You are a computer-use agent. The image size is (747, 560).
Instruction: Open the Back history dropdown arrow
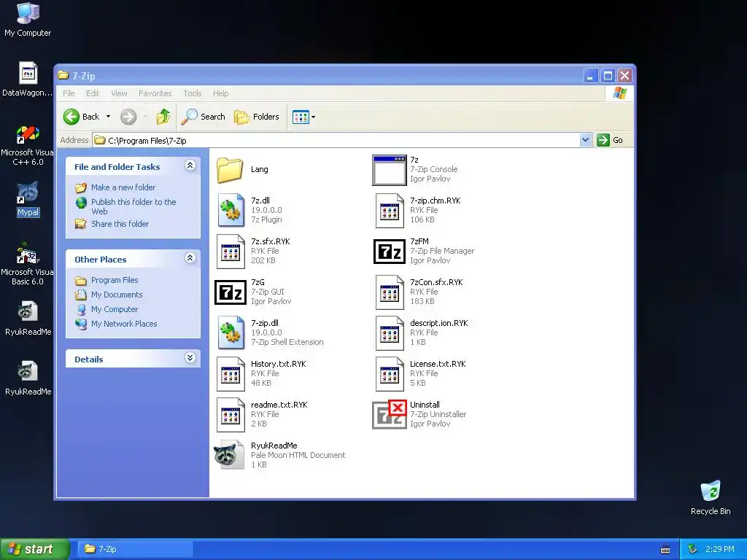tap(108, 117)
